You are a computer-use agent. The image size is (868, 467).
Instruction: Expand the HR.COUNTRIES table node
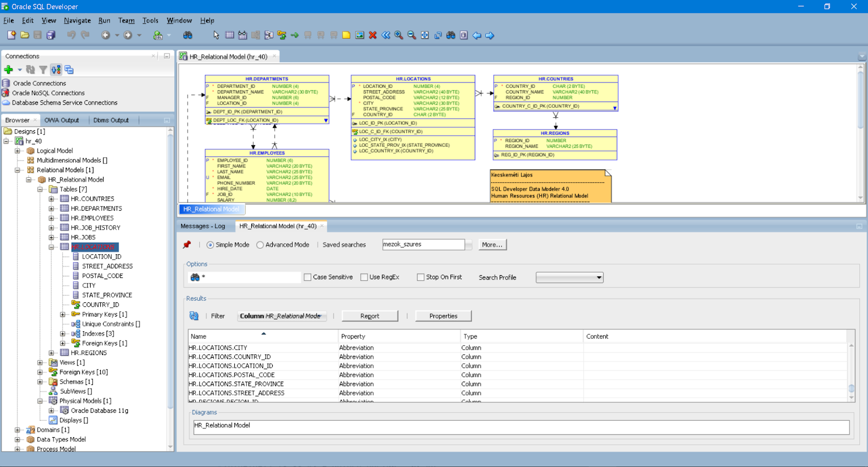click(51, 199)
